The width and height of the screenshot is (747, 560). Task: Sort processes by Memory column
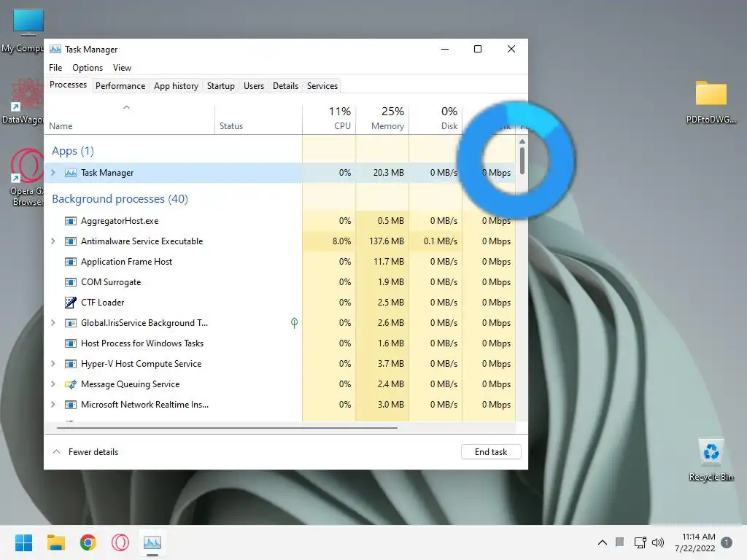click(382, 119)
